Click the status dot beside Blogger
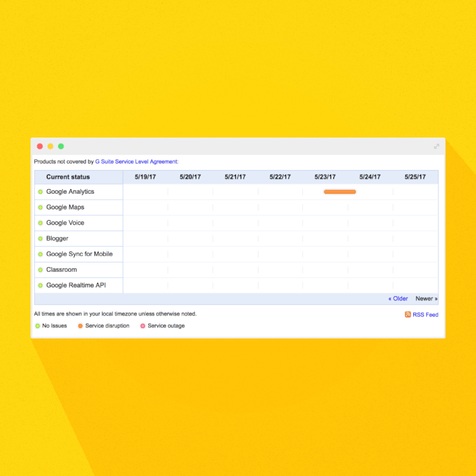This screenshot has width=476, height=476. 40,239
